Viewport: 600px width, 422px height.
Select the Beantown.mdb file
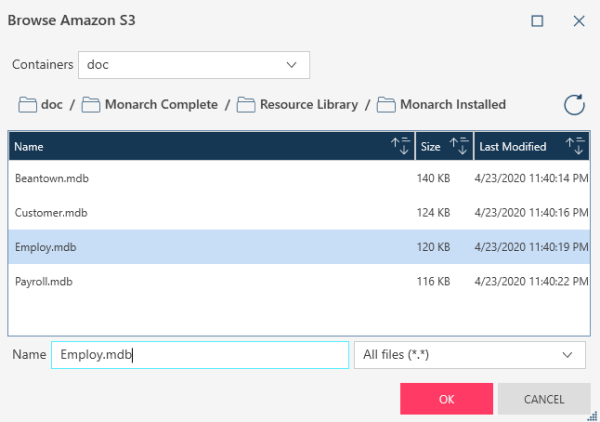[x=299, y=178]
